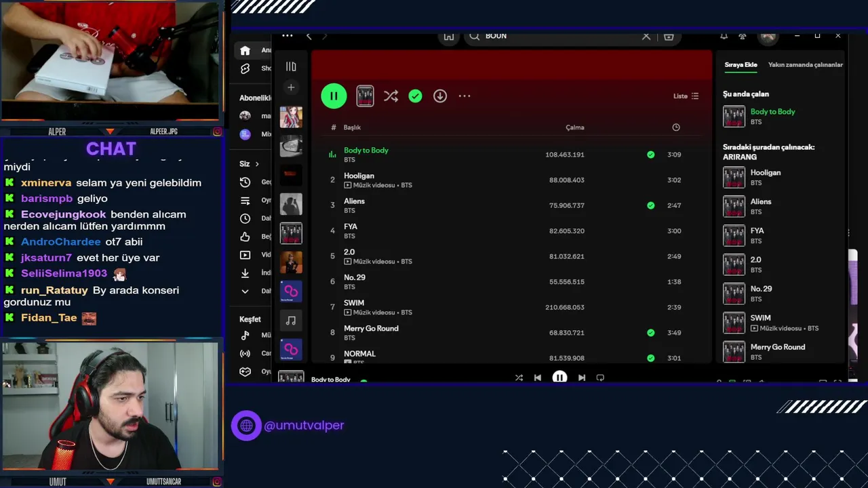Open YouTube your videos play-box icon
Image resolution: width=868 pixels, height=488 pixels.
click(245, 255)
